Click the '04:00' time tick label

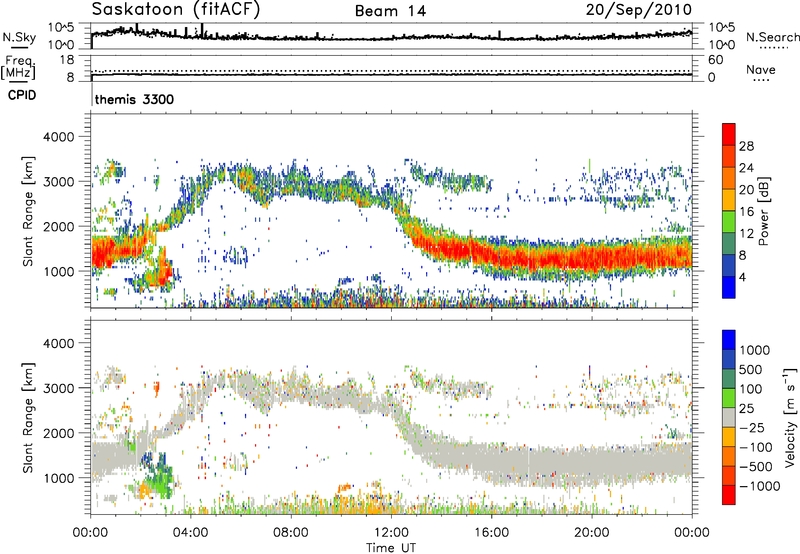click(x=190, y=533)
